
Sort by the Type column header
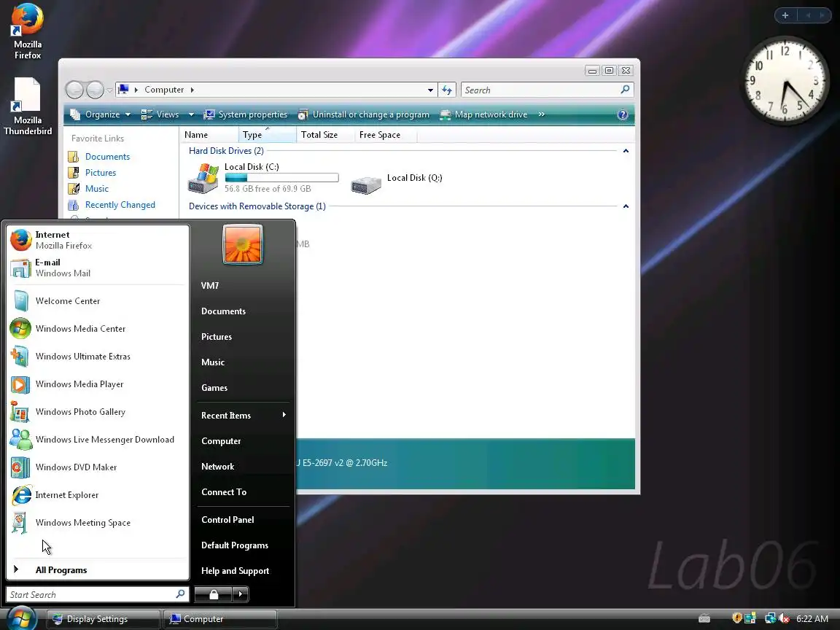point(268,135)
